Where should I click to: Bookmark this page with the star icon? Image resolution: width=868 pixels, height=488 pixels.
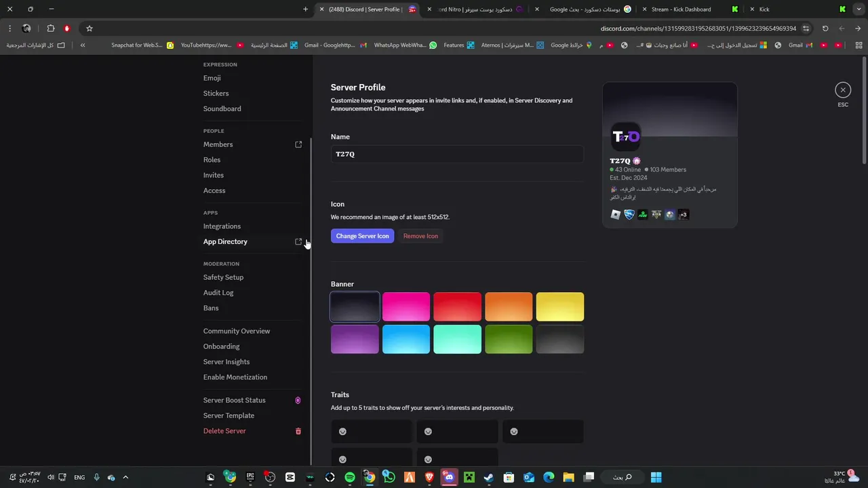pyautogui.click(x=89, y=28)
